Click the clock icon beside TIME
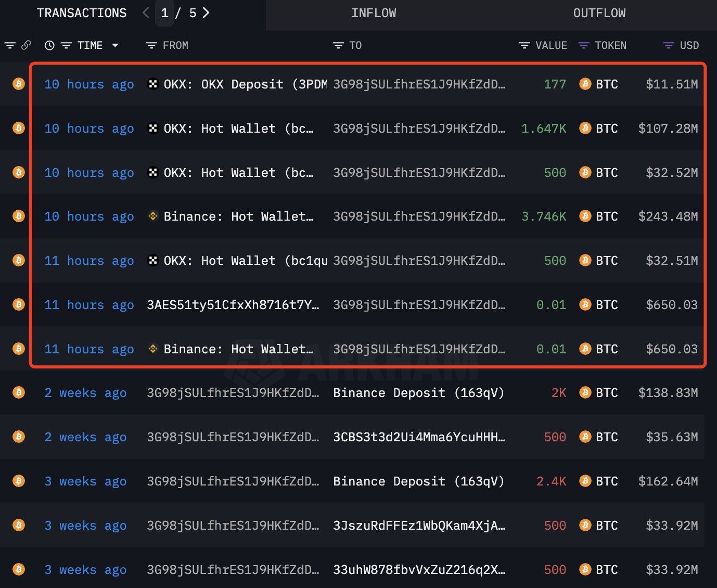Viewport: 717px width, 588px height. coord(49,46)
